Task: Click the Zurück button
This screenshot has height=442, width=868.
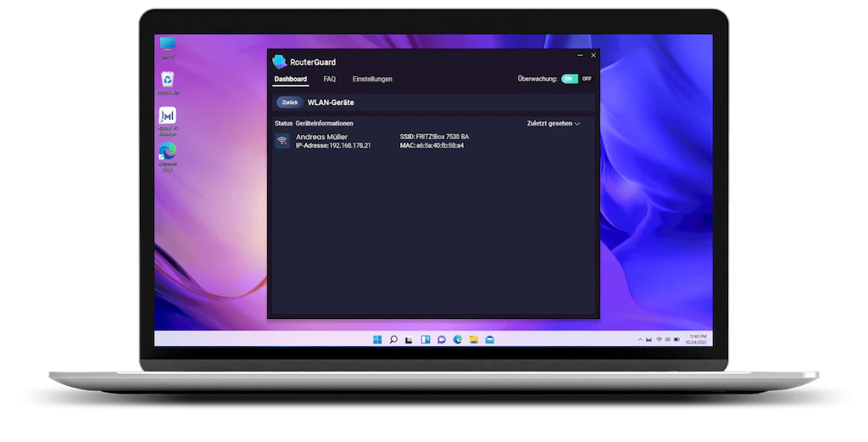Action: [x=290, y=103]
